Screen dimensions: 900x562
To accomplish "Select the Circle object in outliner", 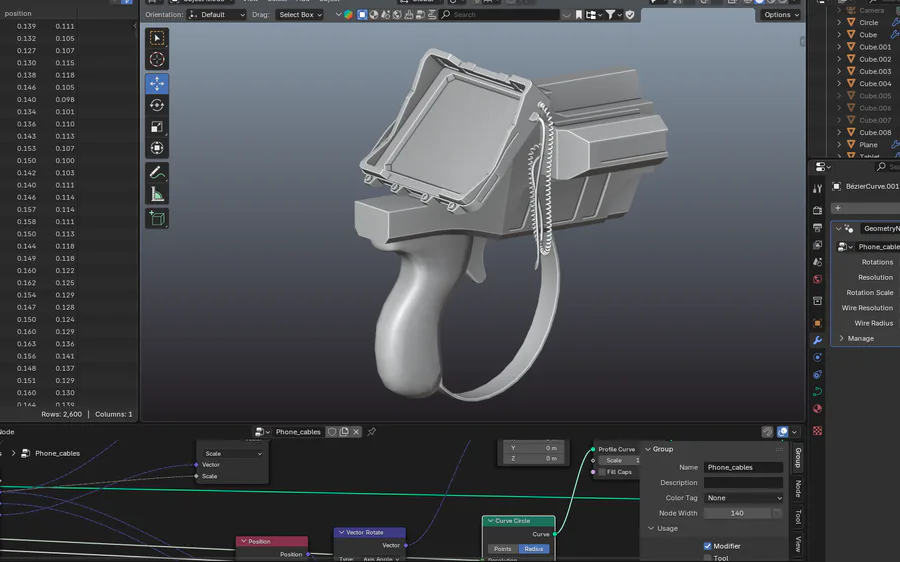I will [868, 22].
